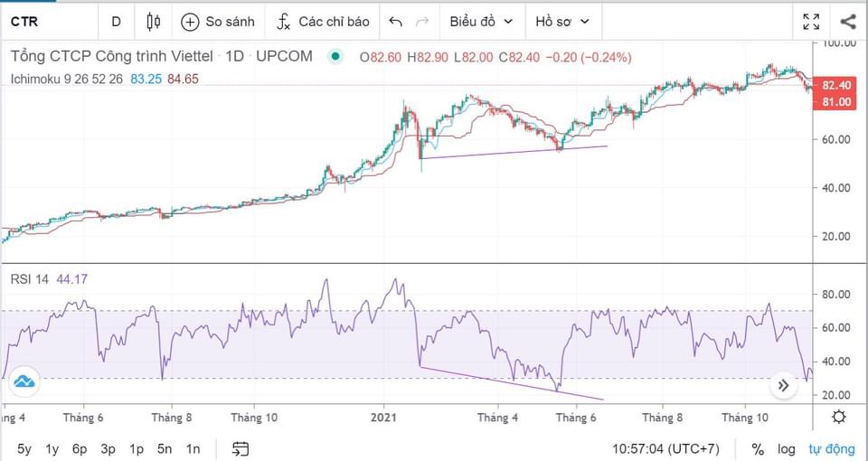Set range to 5y
The image size is (868, 461).
[24, 449]
